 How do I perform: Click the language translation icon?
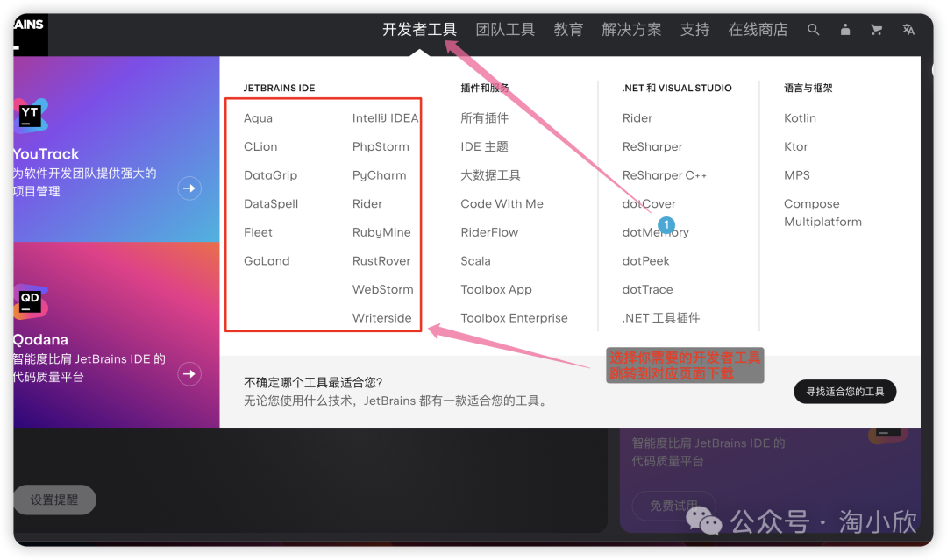908,30
